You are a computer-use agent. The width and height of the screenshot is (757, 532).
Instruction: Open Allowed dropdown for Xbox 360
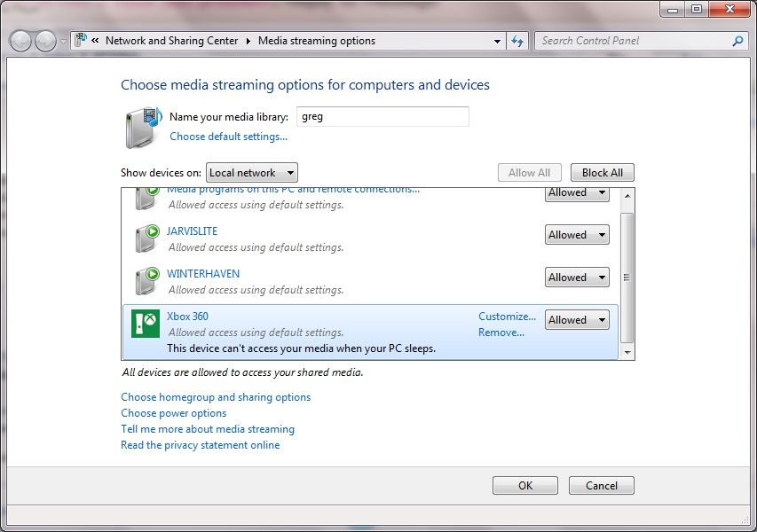(x=577, y=320)
